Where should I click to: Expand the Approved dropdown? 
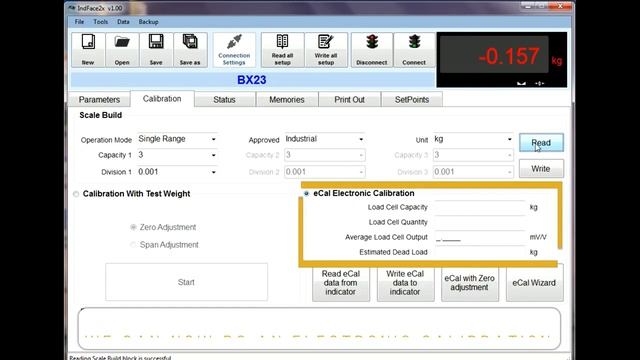tap(361, 139)
